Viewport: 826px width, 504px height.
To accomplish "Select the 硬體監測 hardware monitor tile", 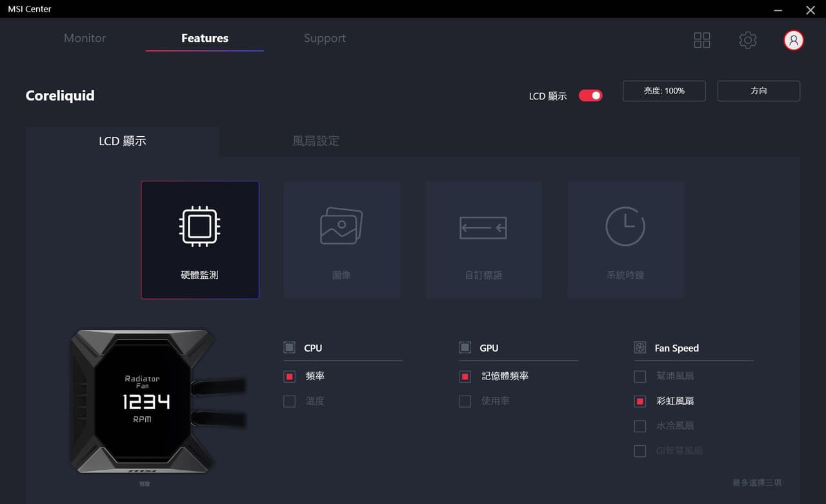I will point(200,240).
